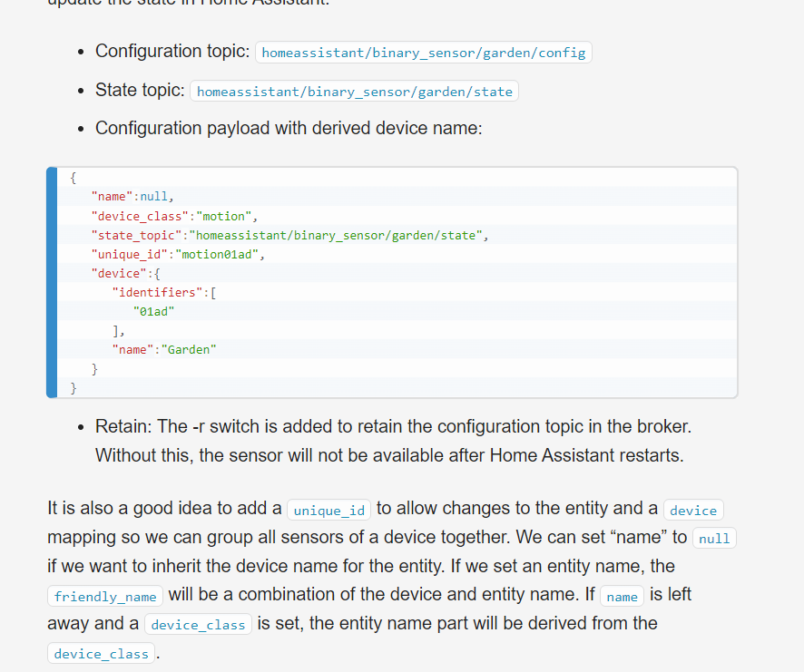Click the '"device_class":"motion",' code line
Image resolution: width=804 pixels, height=672 pixels.
pos(174,217)
